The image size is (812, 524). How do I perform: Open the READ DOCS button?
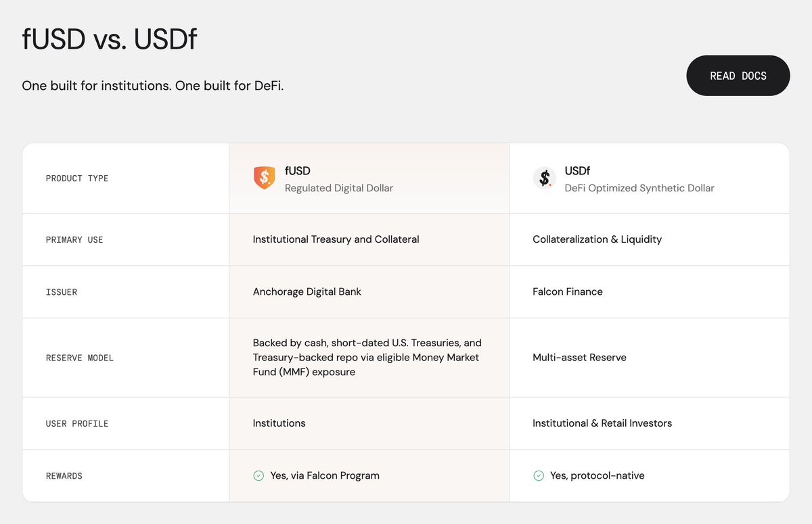pyautogui.click(x=738, y=76)
